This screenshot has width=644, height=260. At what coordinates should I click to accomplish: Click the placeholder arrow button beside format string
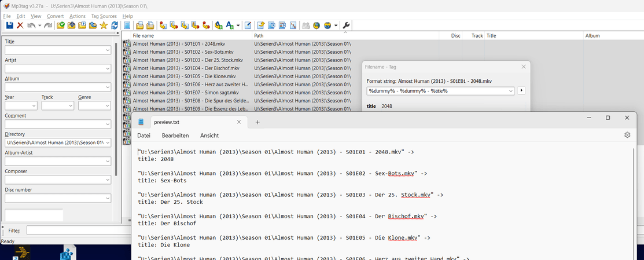click(521, 91)
